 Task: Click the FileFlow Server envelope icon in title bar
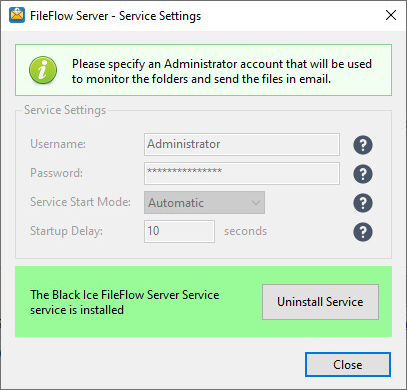17,15
